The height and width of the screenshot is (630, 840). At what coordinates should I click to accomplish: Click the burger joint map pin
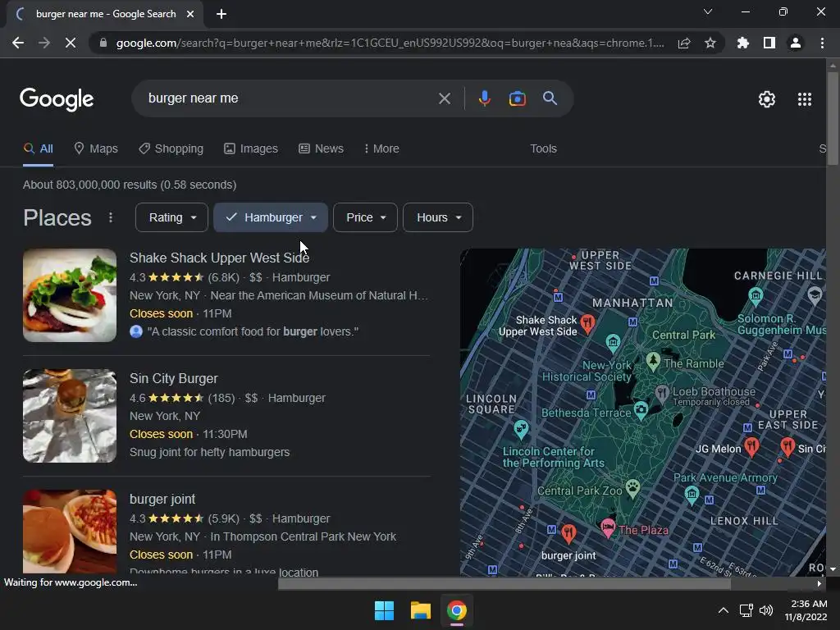[568, 532]
